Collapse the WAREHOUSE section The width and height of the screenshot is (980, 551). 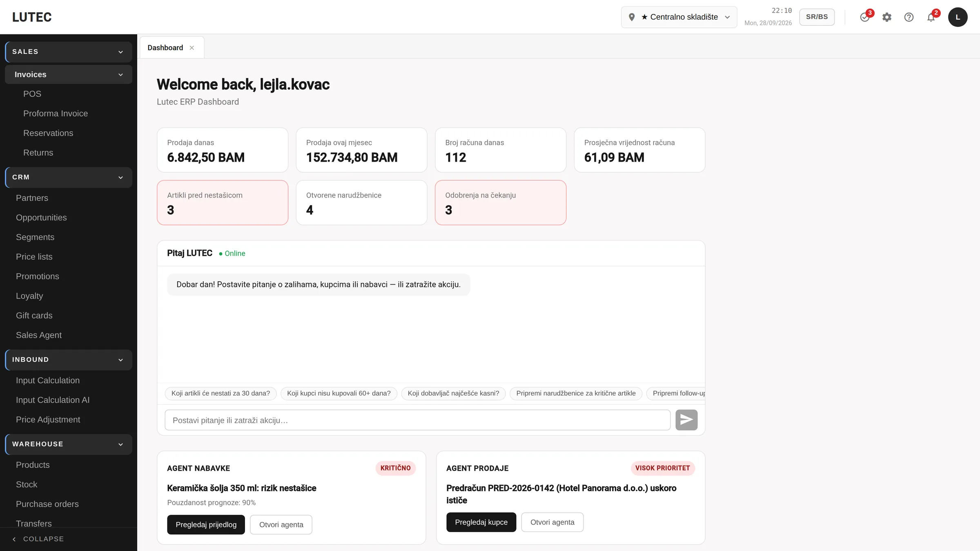[69, 444]
